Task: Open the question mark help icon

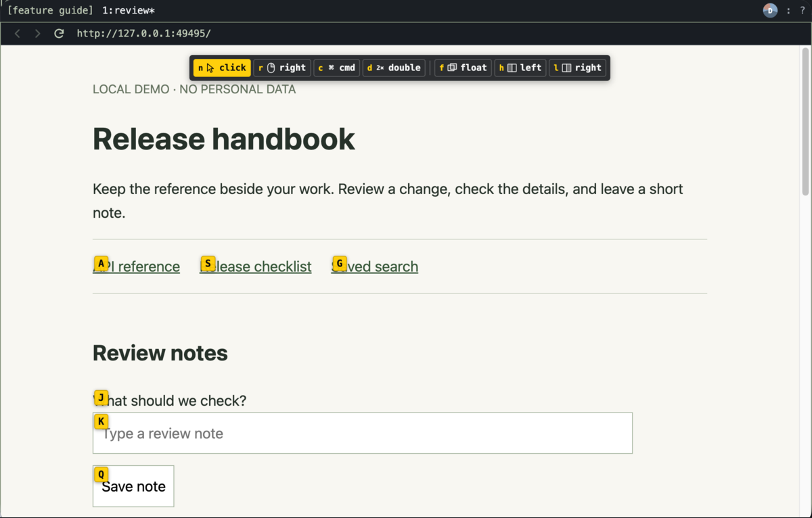Action: point(803,10)
